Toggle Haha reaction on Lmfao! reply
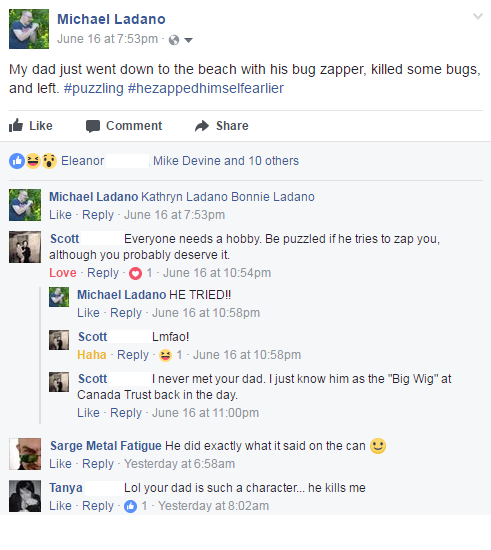This screenshot has width=491, height=550. pyautogui.click(x=92, y=355)
